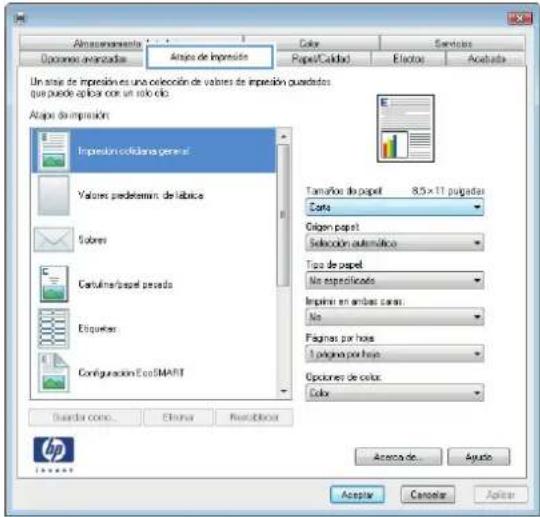540x517 pixels.
Task: Click the shortcut list scrollbar thumb
Action: (x=283, y=215)
